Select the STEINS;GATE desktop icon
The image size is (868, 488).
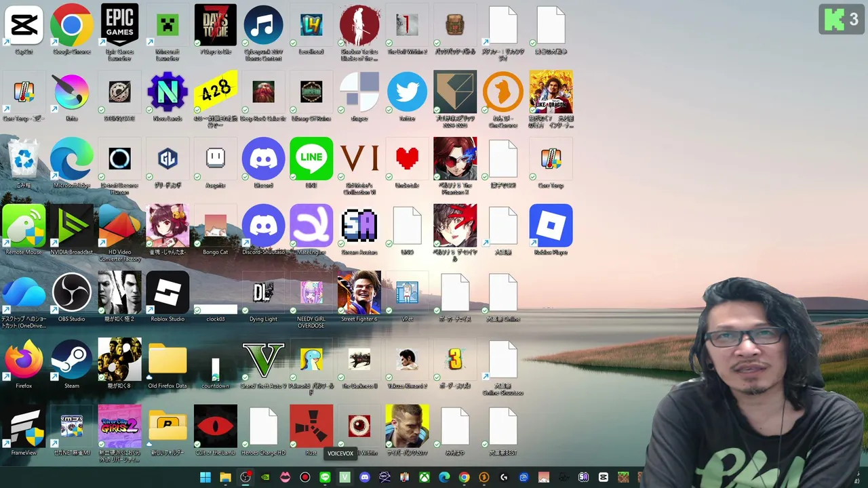[120, 92]
